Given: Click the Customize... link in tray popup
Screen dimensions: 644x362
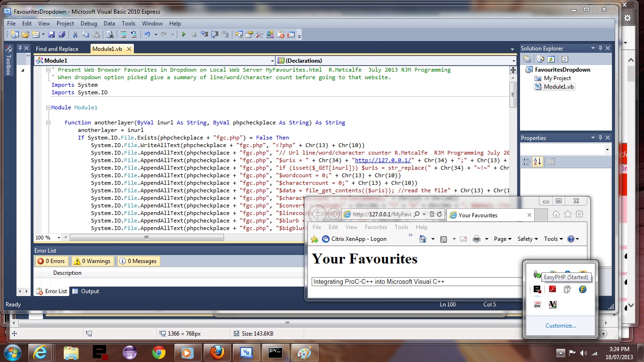Looking at the screenshot, I should coord(561,326).
